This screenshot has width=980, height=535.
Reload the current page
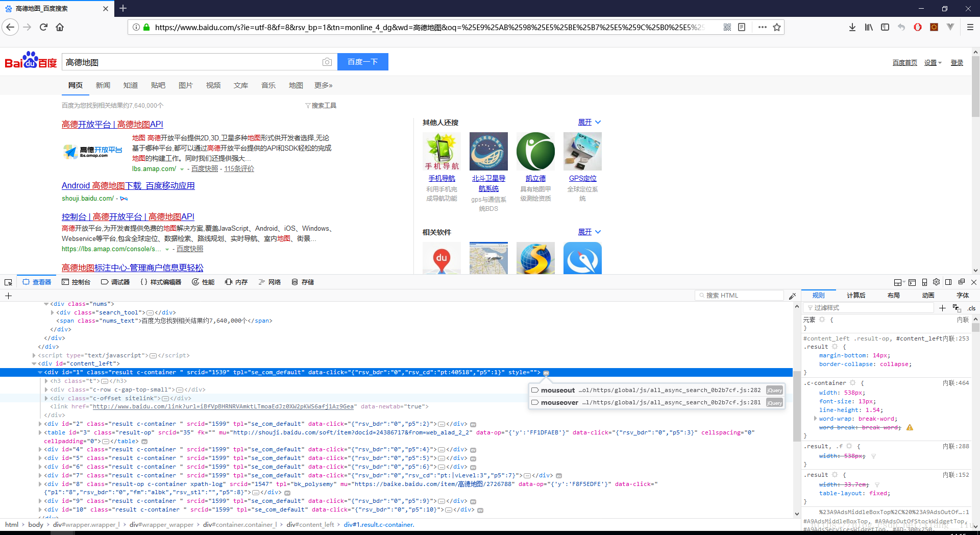[x=43, y=27]
